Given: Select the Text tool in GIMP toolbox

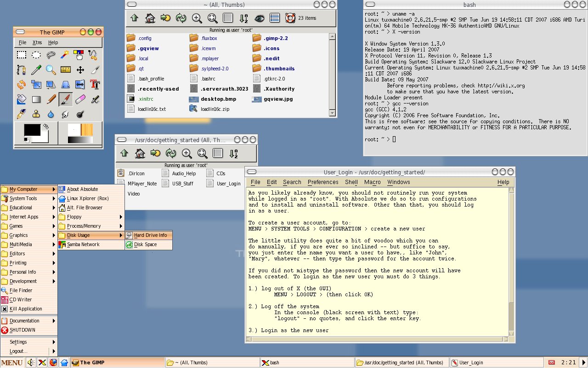Looking at the screenshot, I should tap(95, 84).
